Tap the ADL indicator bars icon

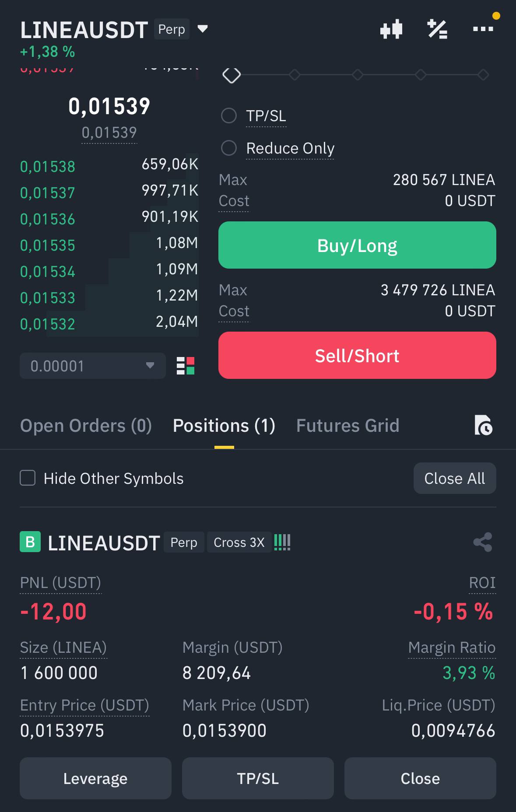(x=282, y=542)
